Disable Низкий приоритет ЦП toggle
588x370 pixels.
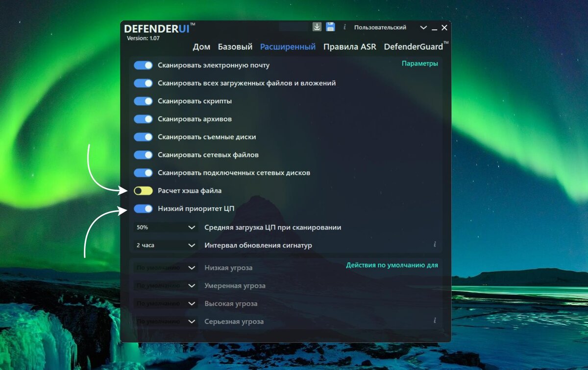[144, 208]
